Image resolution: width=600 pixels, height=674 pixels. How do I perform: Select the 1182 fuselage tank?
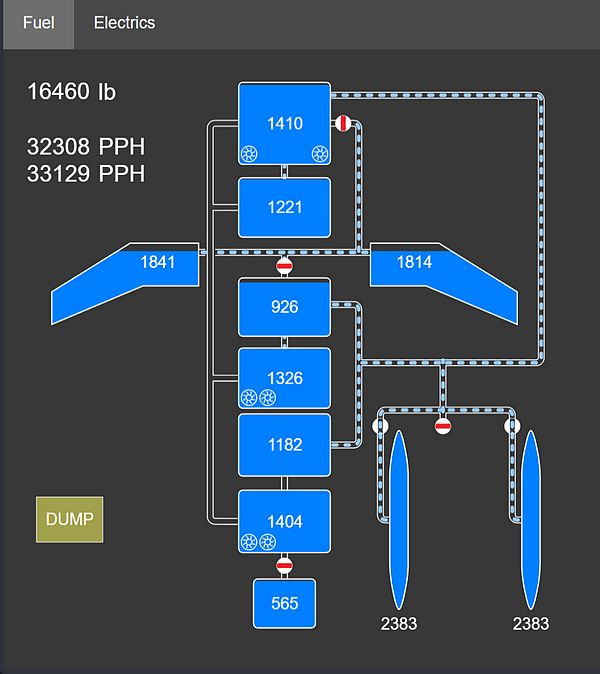coord(285,445)
